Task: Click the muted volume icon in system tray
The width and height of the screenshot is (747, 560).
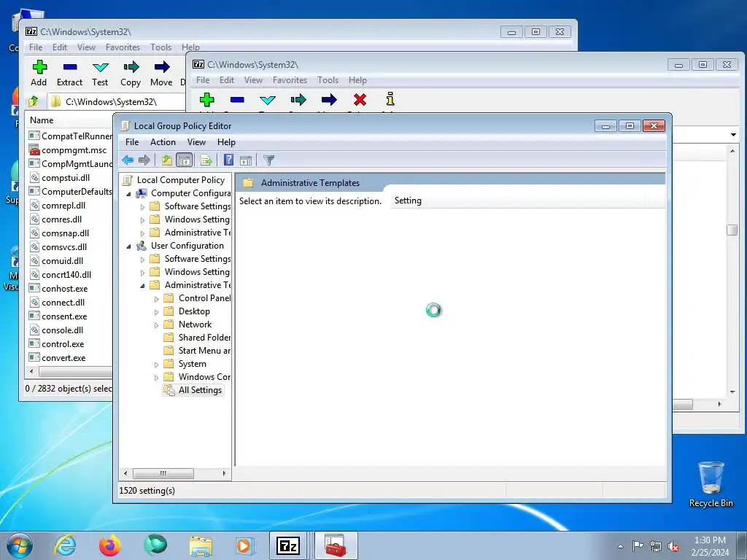Action: (x=674, y=546)
